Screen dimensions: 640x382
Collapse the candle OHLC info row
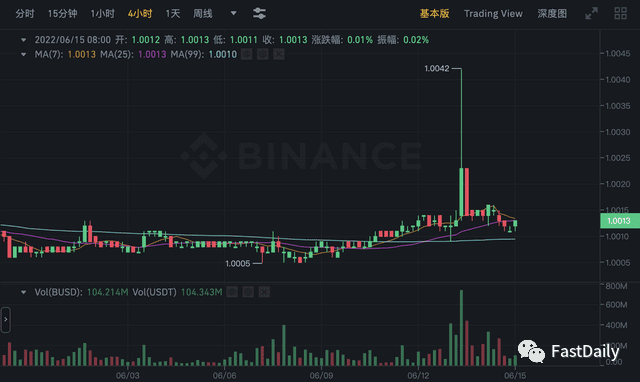tap(24, 40)
